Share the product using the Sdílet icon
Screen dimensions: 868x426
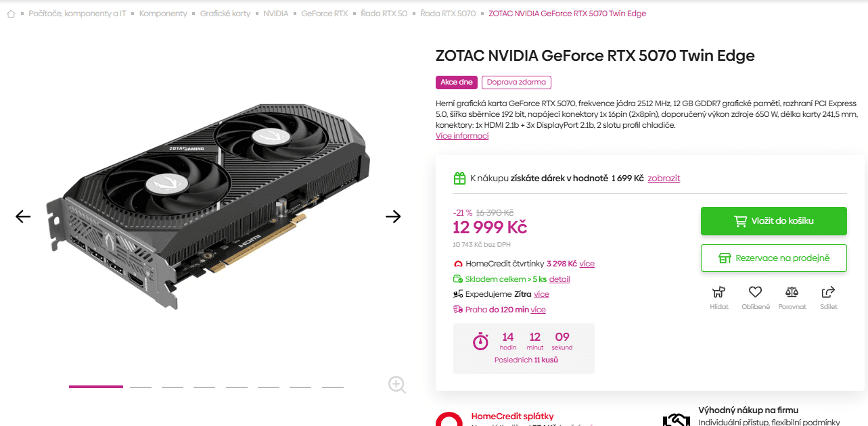pos(828,291)
